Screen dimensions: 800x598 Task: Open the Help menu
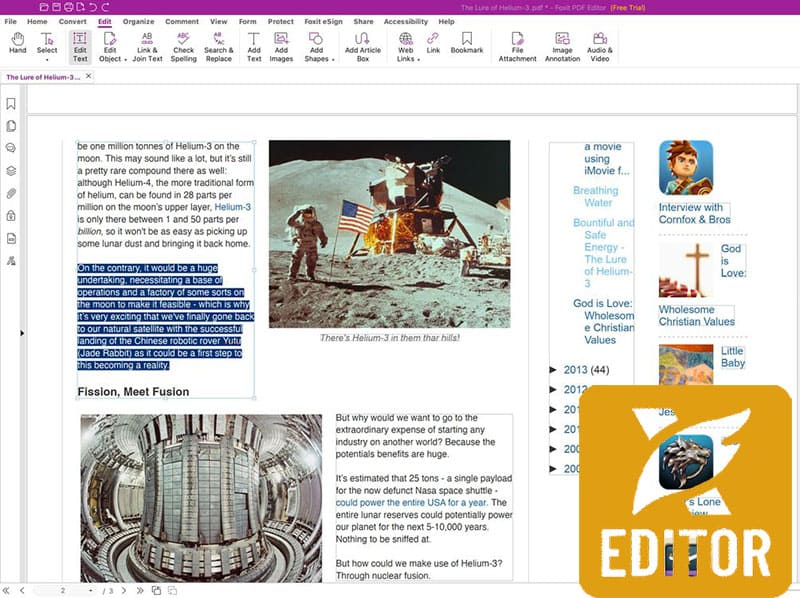(446, 21)
